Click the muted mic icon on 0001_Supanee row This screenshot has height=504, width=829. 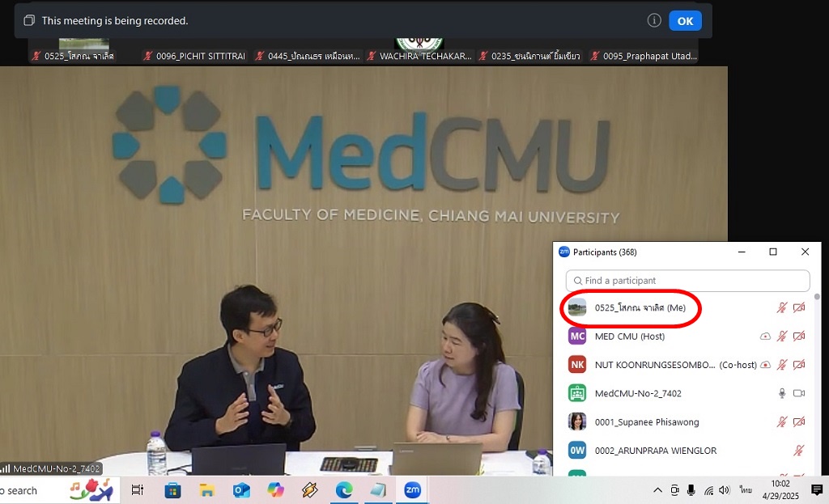tap(781, 421)
